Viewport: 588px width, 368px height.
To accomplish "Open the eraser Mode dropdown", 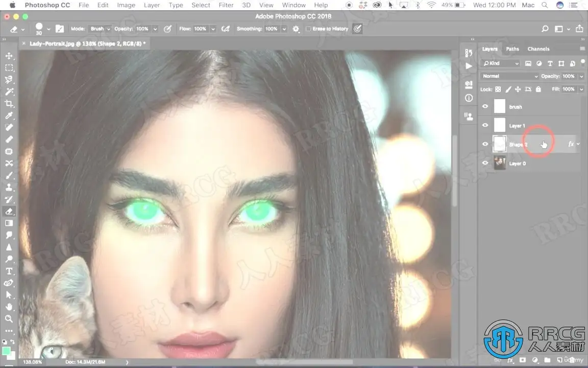I will point(100,29).
